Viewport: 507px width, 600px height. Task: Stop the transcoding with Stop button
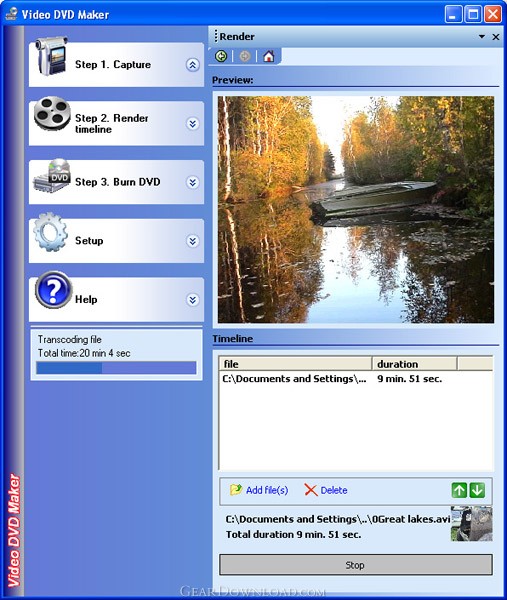(355, 565)
